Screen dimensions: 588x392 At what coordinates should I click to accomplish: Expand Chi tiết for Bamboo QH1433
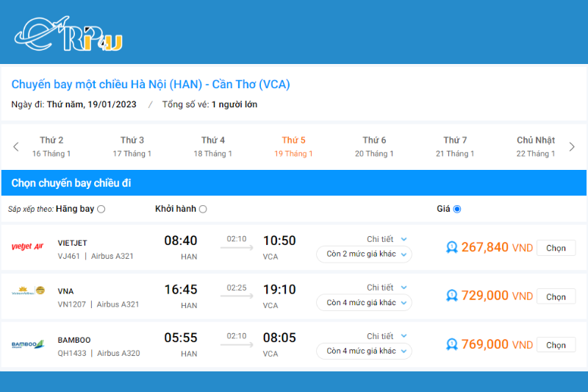[387, 336]
